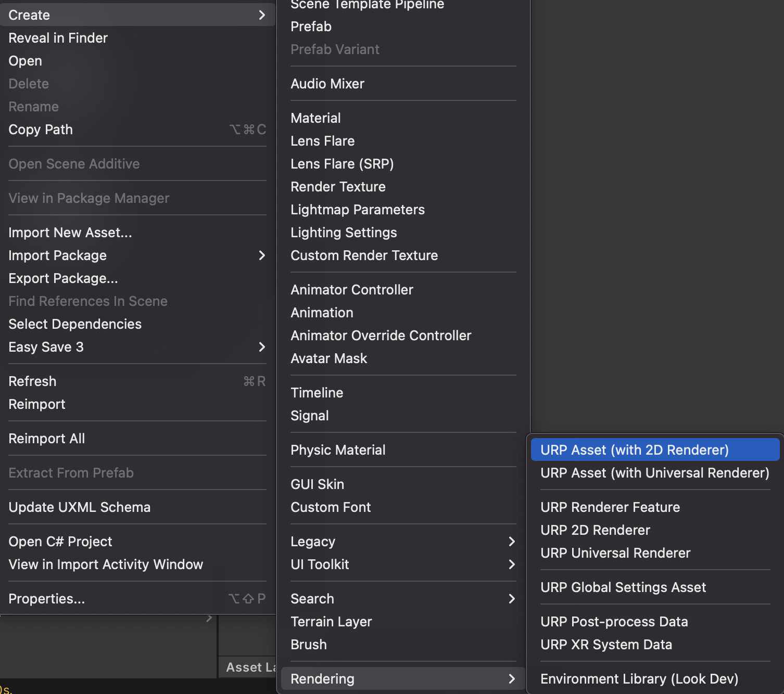Open the C# Project
The height and width of the screenshot is (694, 784).
60,541
